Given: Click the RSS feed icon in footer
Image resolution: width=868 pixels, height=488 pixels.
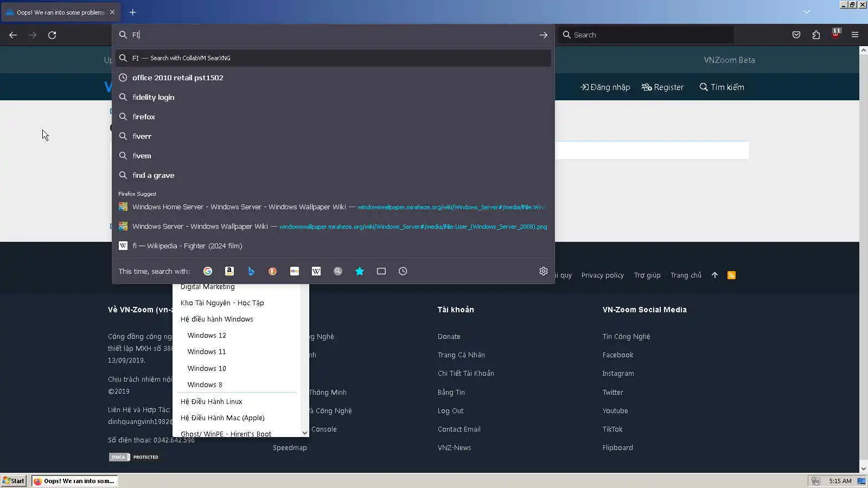Looking at the screenshot, I should click(x=731, y=275).
